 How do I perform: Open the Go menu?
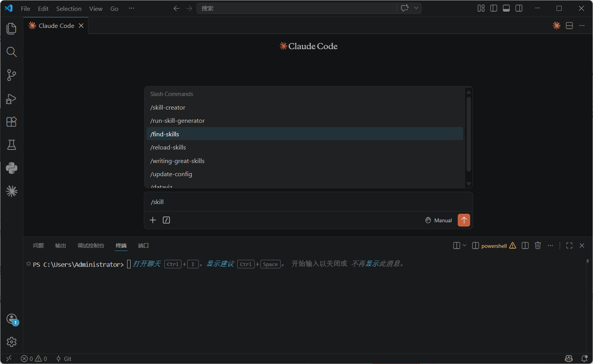(x=114, y=9)
